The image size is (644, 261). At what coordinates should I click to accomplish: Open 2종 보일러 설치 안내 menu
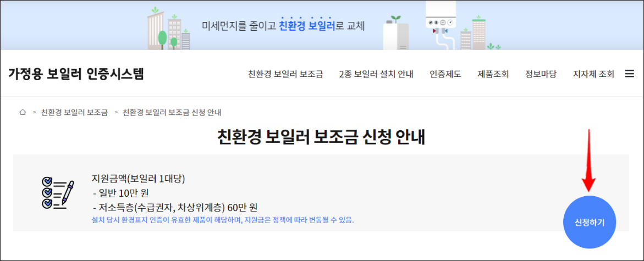[376, 74]
